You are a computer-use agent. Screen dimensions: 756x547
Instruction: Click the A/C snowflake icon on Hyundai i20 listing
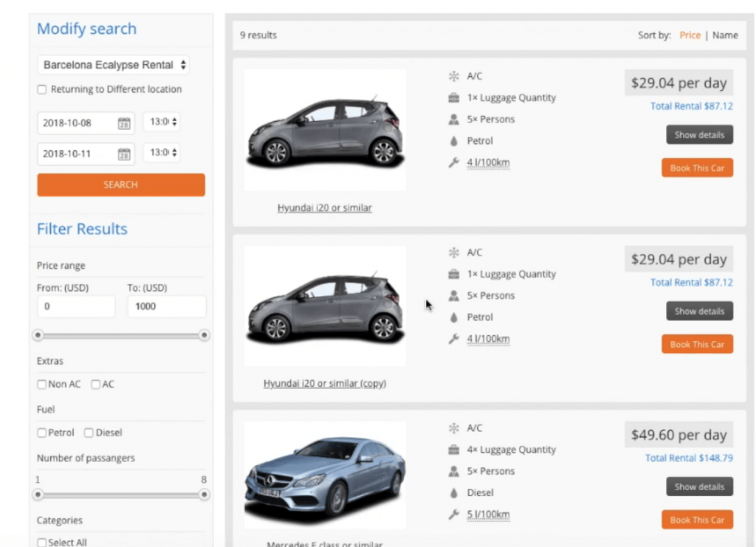(x=453, y=75)
